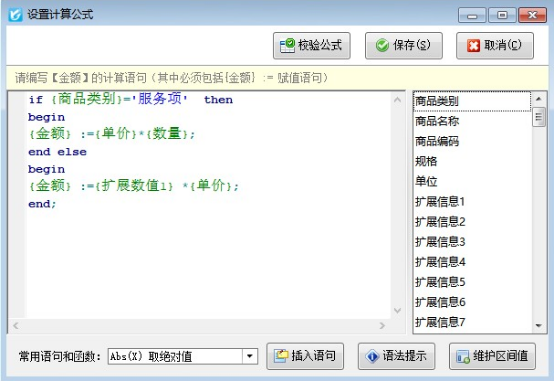The height and width of the screenshot is (381, 554).
Task: Cancel editing with 取消(C) button
Action: click(x=495, y=46)
